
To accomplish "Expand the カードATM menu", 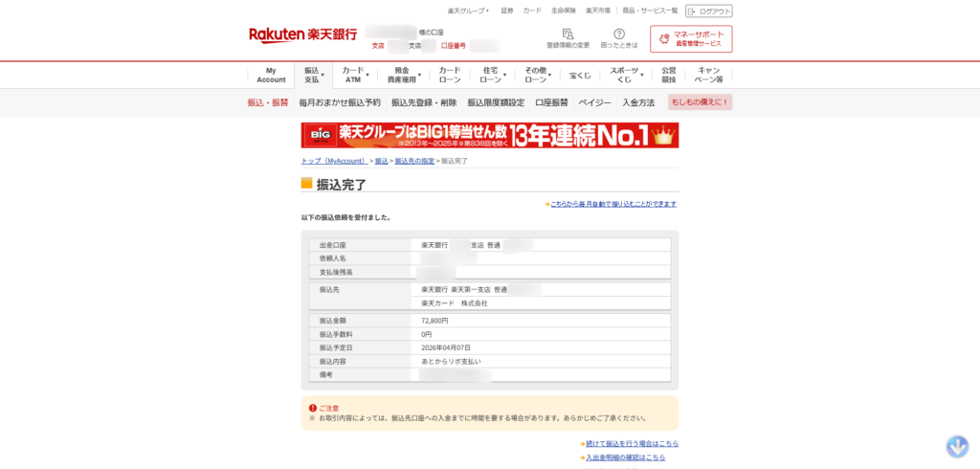I will tap(353, 75).
